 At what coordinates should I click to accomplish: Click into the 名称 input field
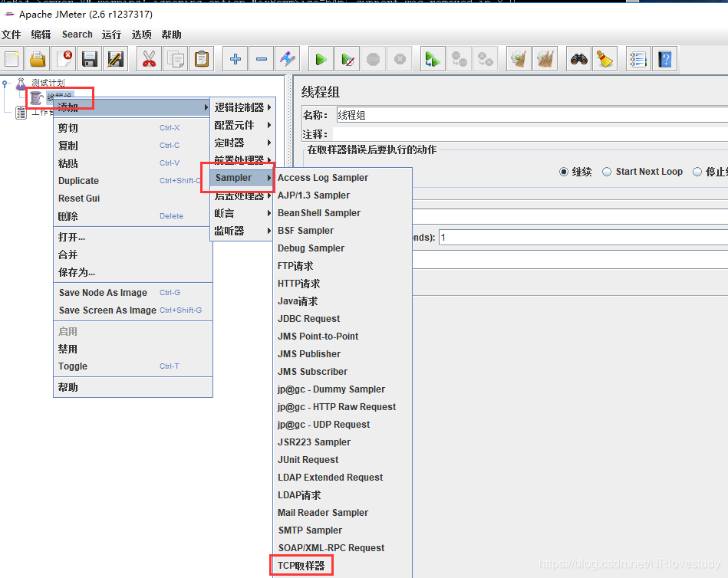coord(531,114)
